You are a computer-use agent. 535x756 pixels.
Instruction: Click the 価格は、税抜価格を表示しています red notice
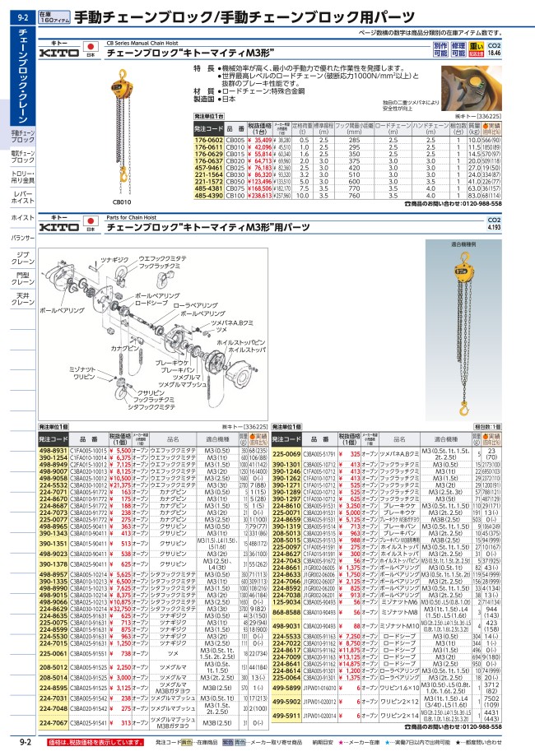pos(96,743)
